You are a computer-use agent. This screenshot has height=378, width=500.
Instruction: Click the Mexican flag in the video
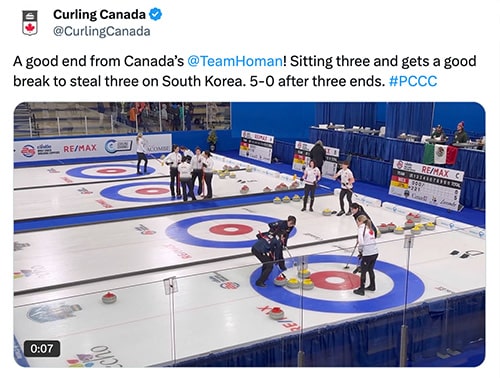[441, 154]
